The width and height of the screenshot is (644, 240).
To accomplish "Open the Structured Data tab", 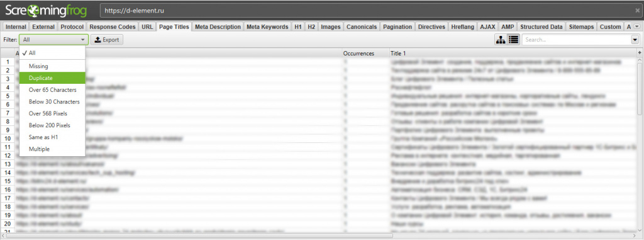I will [x=541, y=26].
